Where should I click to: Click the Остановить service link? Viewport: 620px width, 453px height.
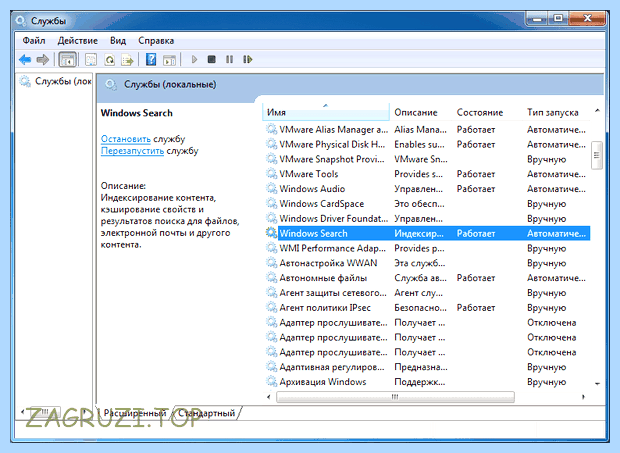(126, 139)
